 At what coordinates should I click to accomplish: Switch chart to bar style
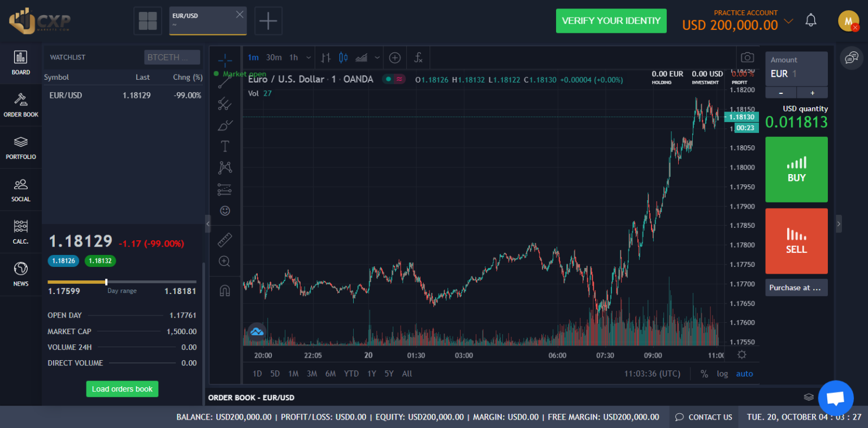(325, 57)
